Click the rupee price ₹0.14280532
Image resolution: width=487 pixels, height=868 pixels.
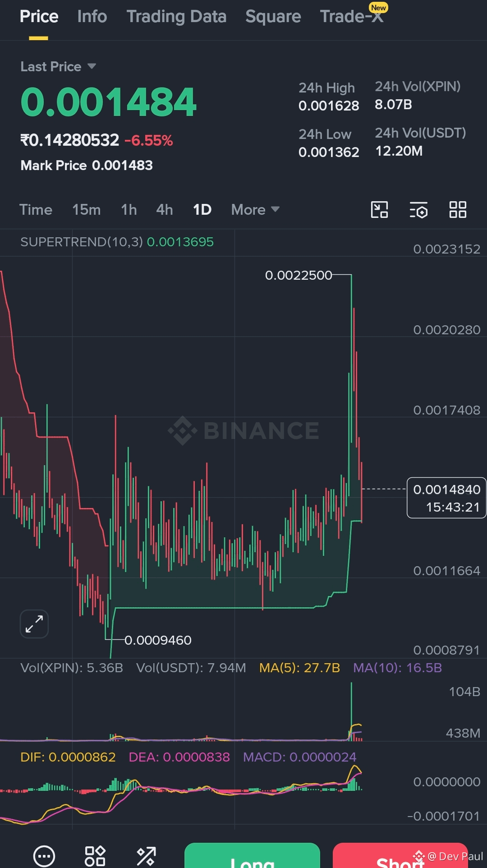[x=70, y=140]
